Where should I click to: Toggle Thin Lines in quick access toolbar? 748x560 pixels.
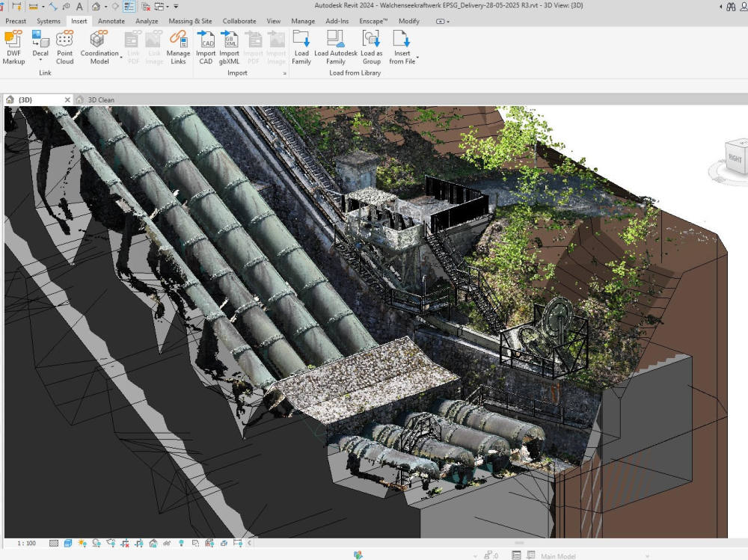129,7
